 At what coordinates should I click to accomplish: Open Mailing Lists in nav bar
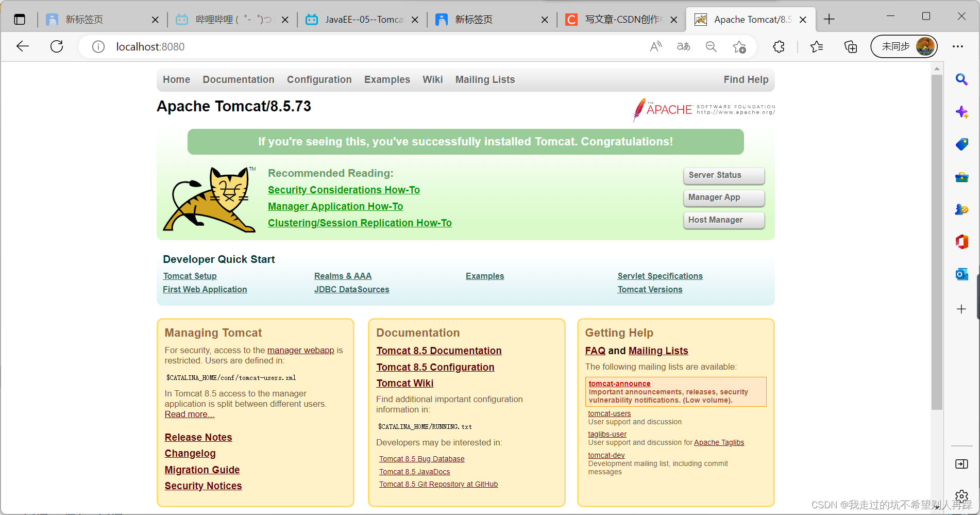point(485,79)
